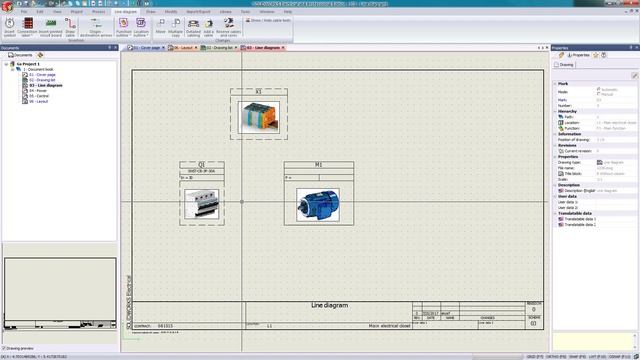Click the Add a cable icon

[208, 27]
